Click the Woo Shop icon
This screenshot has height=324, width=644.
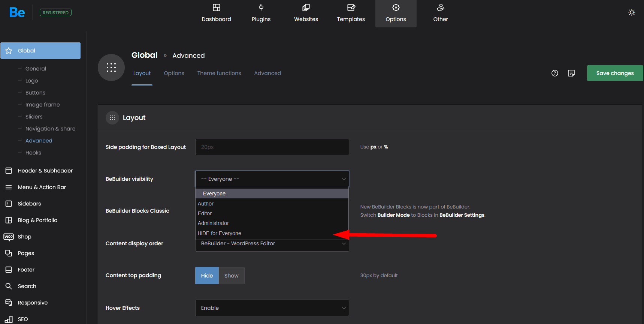(9, 237)
